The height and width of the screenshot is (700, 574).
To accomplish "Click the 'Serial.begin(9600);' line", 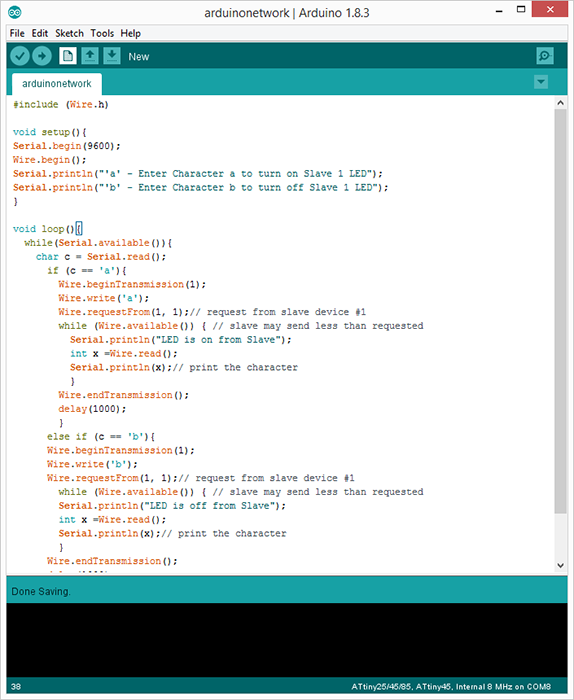I will pos(67,146).
